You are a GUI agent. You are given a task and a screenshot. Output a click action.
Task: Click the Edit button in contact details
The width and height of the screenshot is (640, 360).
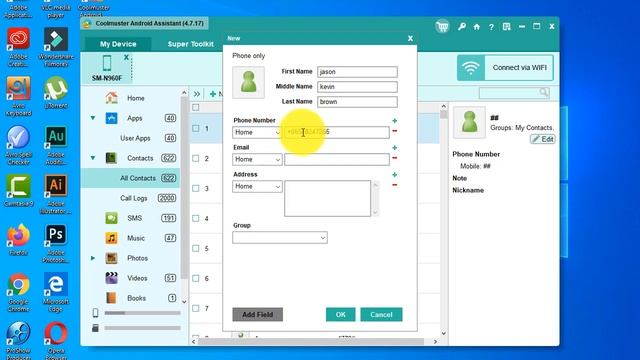tap(542, 139)
